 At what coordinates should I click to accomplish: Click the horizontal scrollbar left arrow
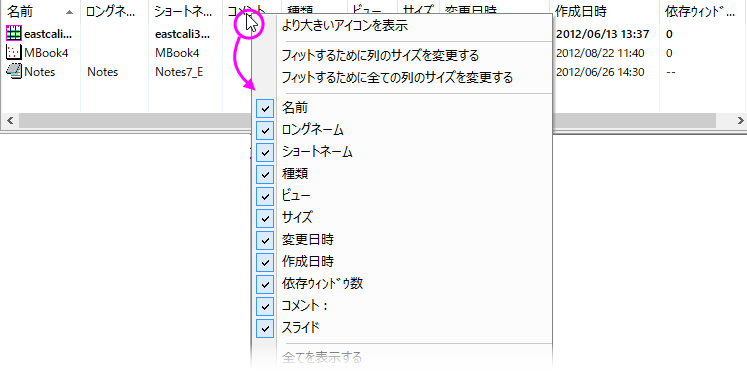10,121
